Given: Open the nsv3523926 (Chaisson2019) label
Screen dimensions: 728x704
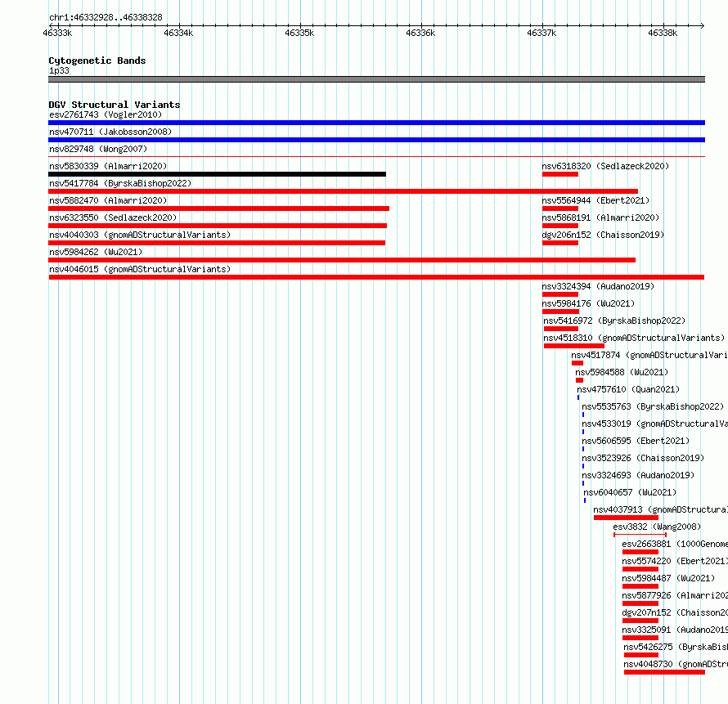Looking at the screenshot, I should click(x=643, y=458).
